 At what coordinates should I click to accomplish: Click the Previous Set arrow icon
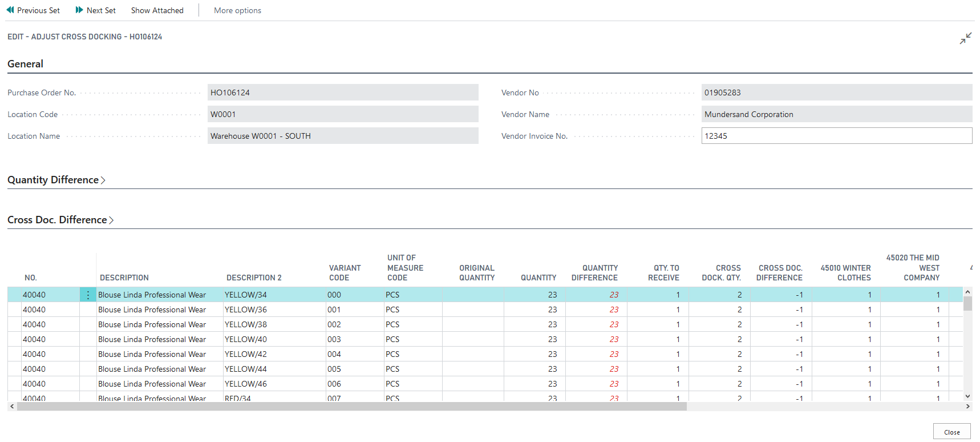point(10,10)
